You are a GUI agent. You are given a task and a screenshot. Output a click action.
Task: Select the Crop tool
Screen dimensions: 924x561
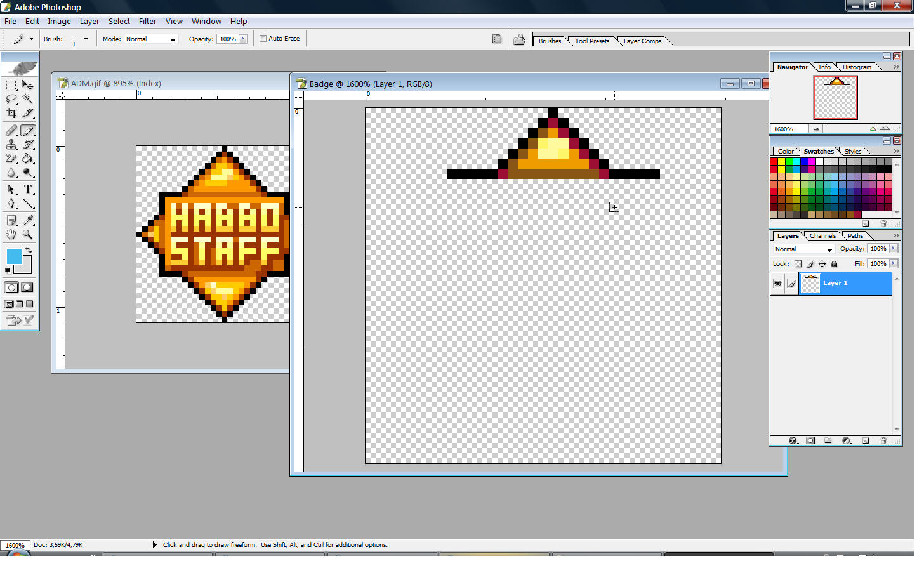click(x=11, y=114)
